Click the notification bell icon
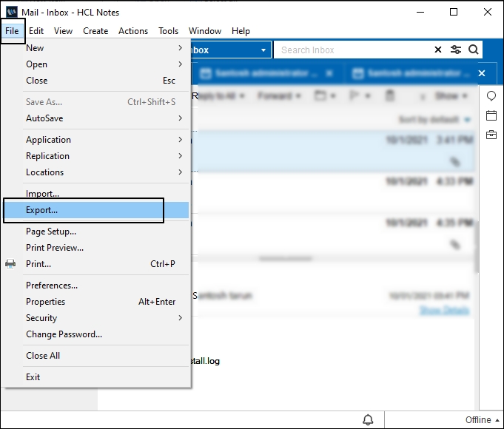The image size is (504, 429). click(368, 419)
